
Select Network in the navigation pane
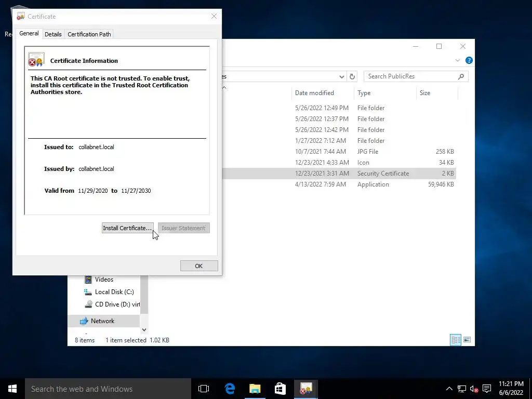coord(103,321)
